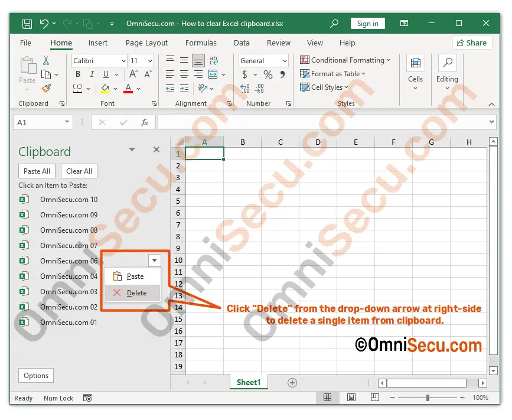This screenshot has height=420, width=512.
Task: Toggle Italic formatting
Action: (92, 74)
